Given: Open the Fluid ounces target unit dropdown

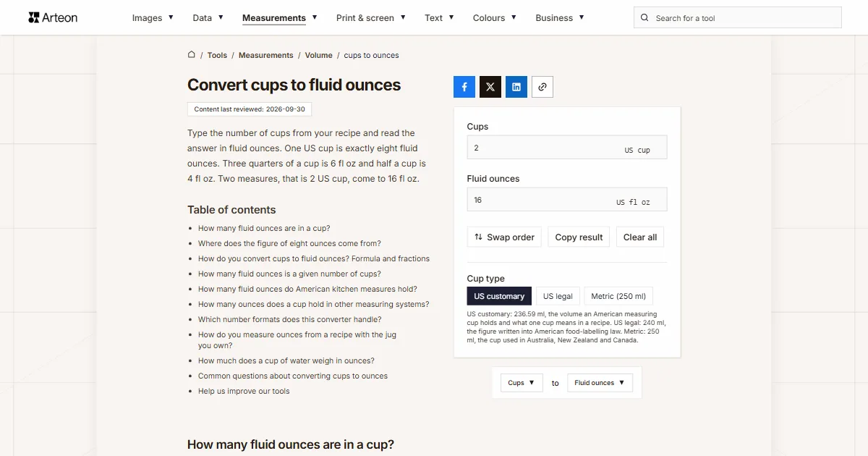Looking at the screenshot, I should pos(600,383).
